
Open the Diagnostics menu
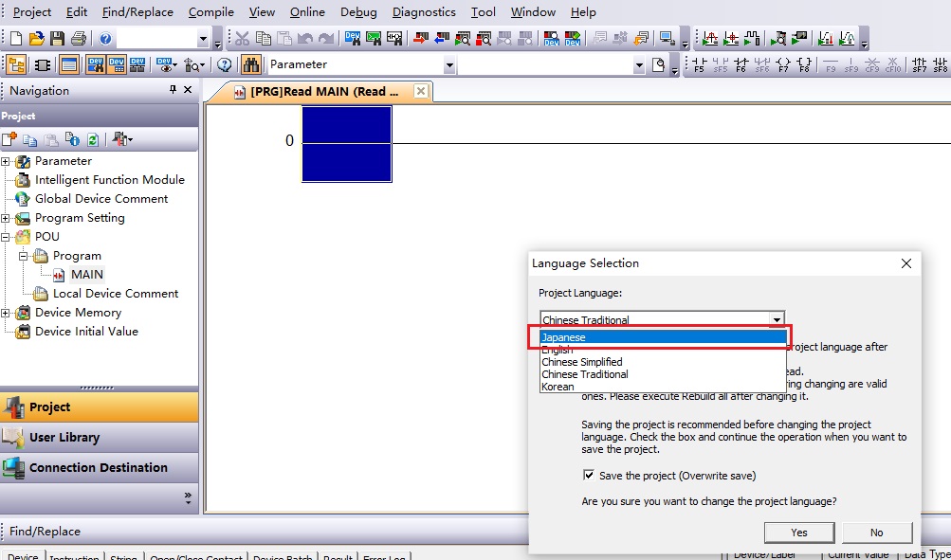(x=424, y=12)
